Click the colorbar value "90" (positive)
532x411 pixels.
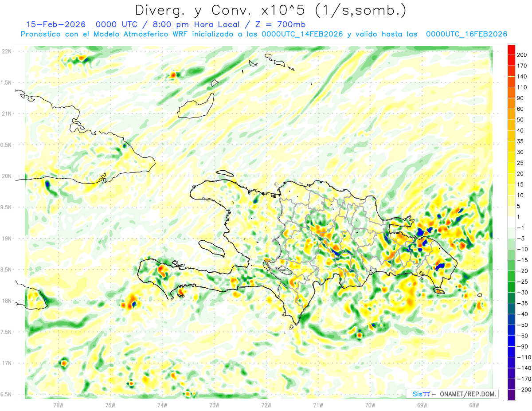(520, 98)
